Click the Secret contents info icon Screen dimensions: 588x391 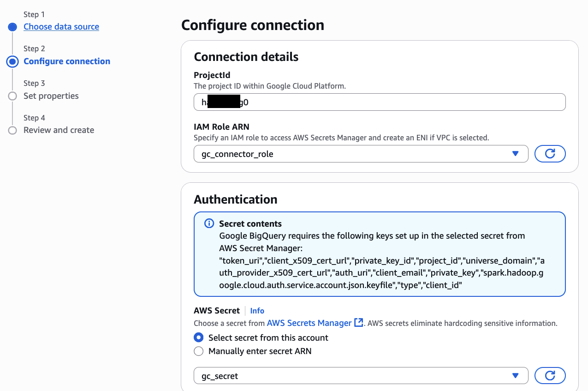[209, 224]
